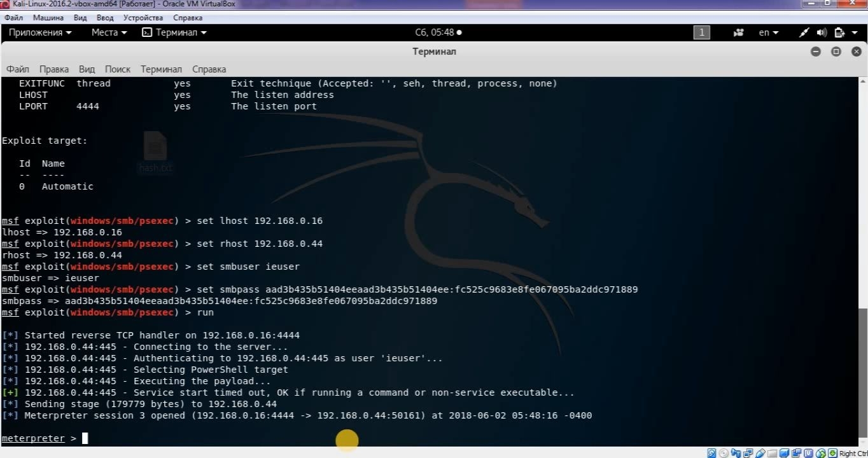Open VirtualBox Справка menu in the top menu bar
This screenshot has width=868, height=458.
[188, 18]
